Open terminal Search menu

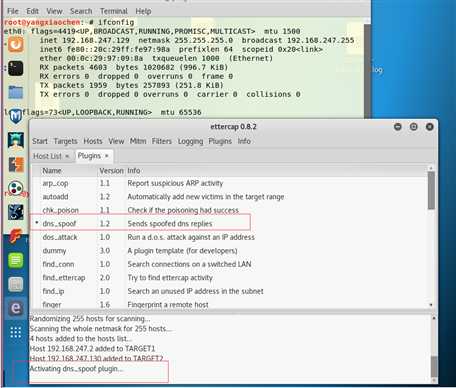pyautogui.click(x=81, y=11)
